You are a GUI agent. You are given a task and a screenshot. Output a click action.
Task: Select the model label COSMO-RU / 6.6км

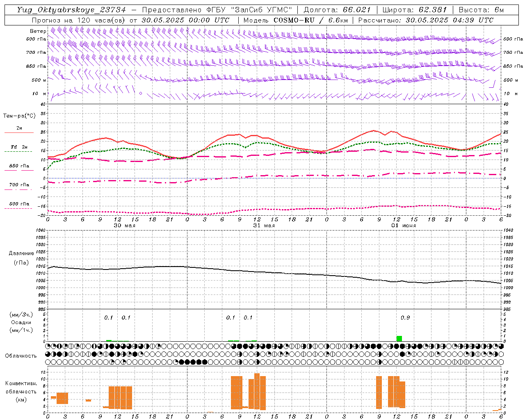[311, 20]
